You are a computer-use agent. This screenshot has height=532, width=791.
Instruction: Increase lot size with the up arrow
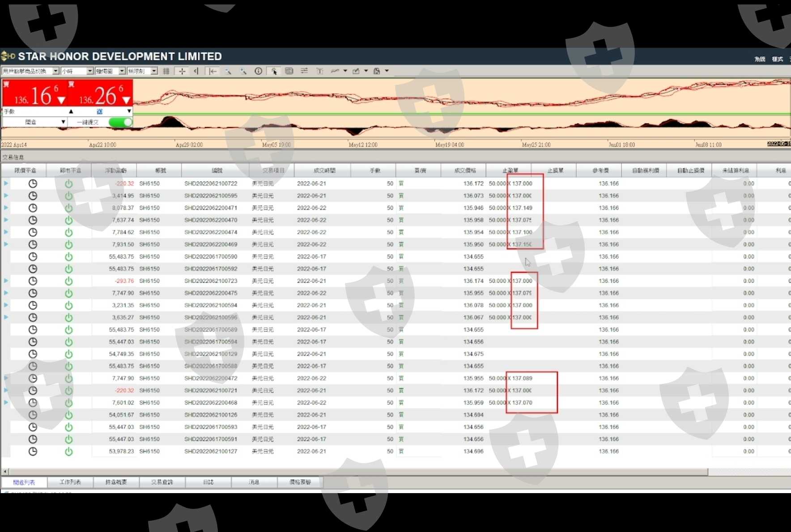tap(71, 111)
